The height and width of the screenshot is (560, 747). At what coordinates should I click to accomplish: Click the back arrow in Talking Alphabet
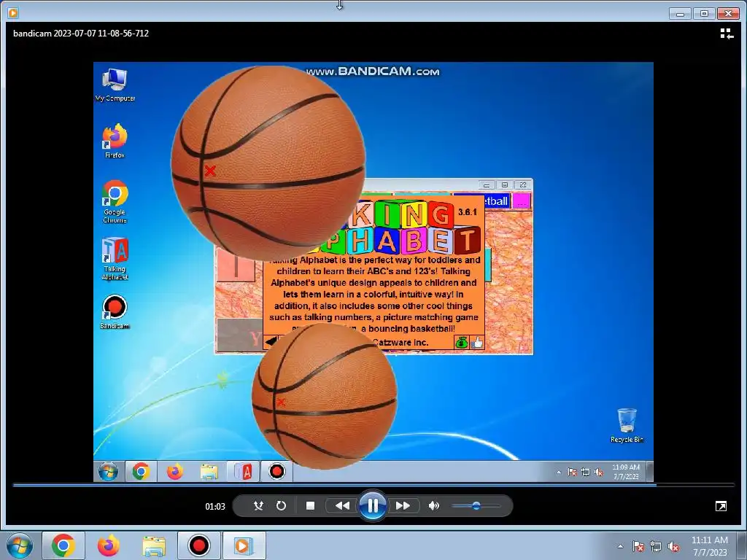pyautogui.click(x=271, y=341)
